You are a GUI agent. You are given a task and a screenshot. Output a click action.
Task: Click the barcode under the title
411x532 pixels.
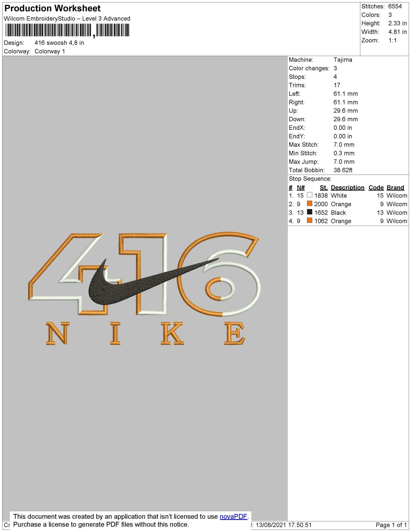click(67, 30)
